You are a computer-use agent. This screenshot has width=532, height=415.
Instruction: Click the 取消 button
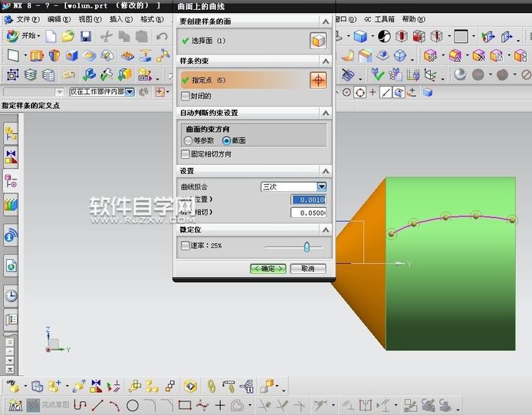point(308,268)
